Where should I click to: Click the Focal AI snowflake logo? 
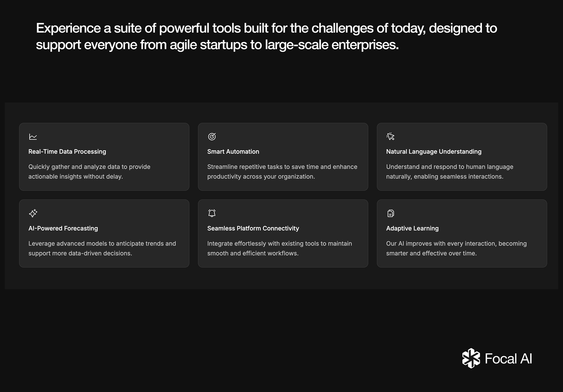[471, 358]
